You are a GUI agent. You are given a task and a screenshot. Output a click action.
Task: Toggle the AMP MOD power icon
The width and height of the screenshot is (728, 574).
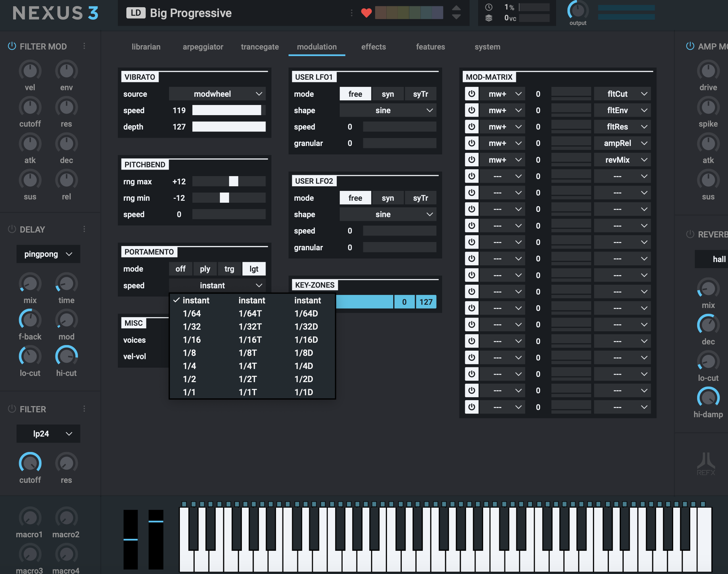(x=690, y=46)
